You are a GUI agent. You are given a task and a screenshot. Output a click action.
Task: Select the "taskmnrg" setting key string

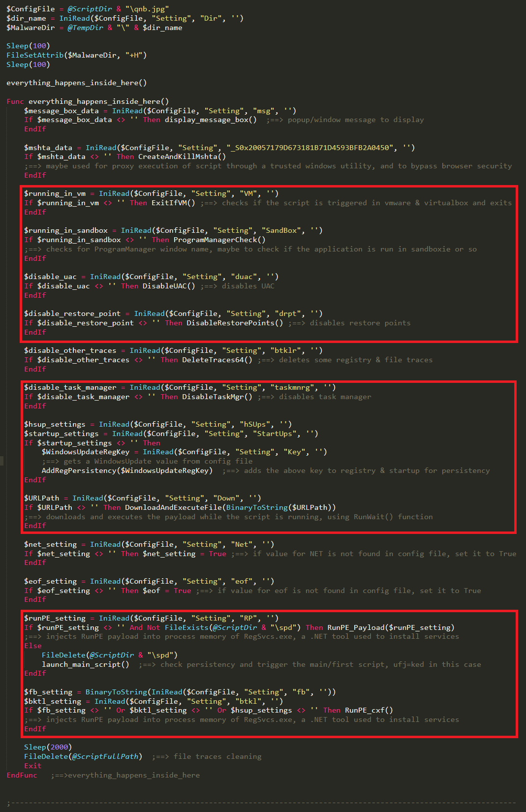[292, 387]
